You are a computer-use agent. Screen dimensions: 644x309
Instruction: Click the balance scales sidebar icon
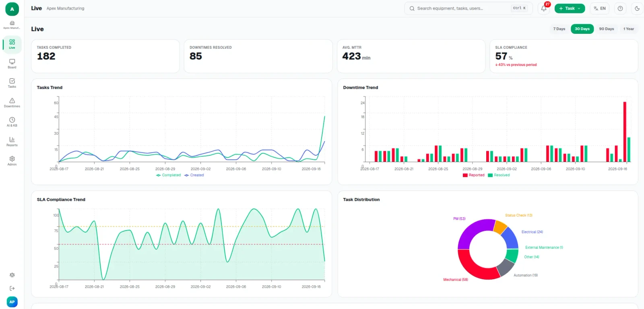pyautogui.click(x=12, y=275)
